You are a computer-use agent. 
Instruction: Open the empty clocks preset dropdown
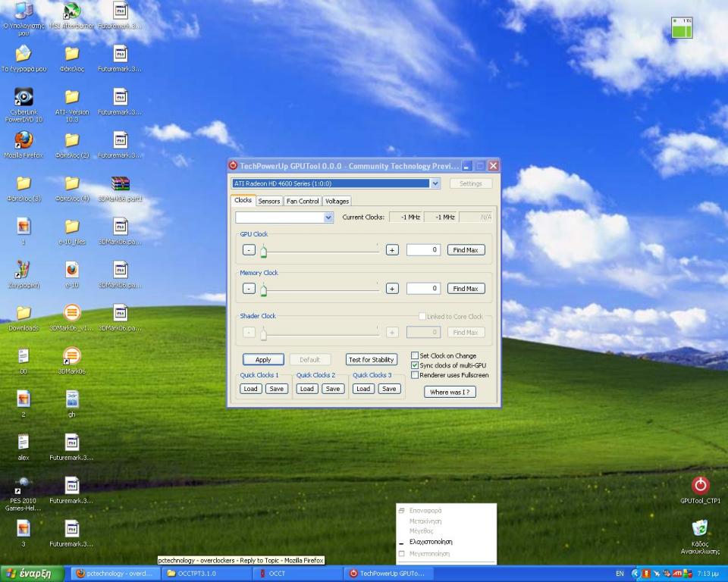coord(328,217)
